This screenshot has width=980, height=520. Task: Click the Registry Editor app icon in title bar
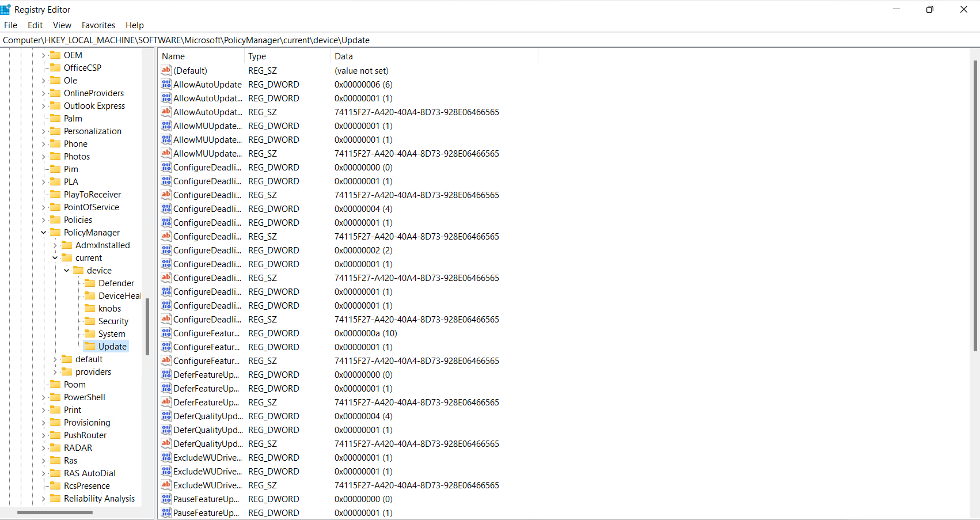pyautogui.click(x=6, y=9)
